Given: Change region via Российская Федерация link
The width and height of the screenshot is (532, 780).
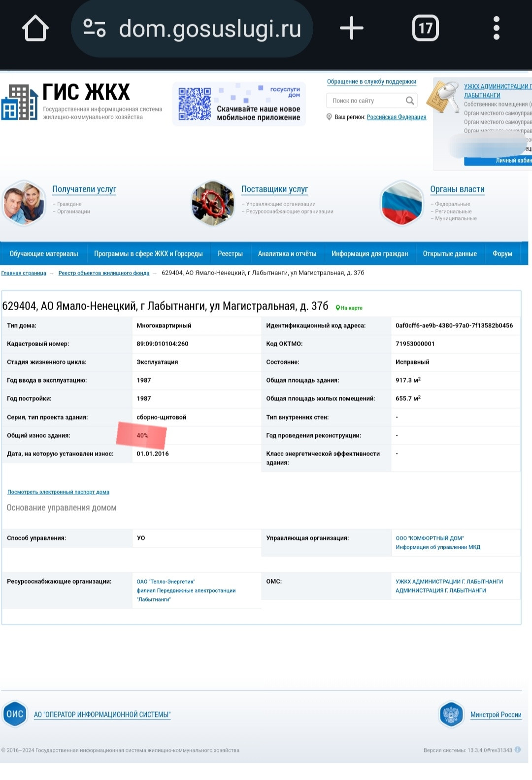Looking at the screenshot, I should 397,117.
